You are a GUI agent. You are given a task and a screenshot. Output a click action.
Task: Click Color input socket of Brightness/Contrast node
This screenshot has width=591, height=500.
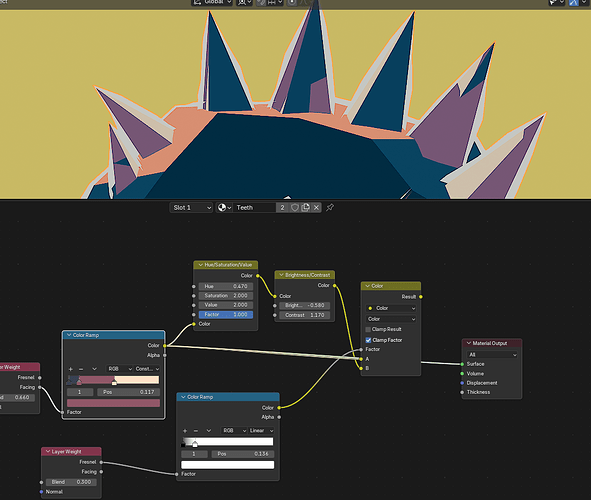pyautogui.click(x=275, y=296)
